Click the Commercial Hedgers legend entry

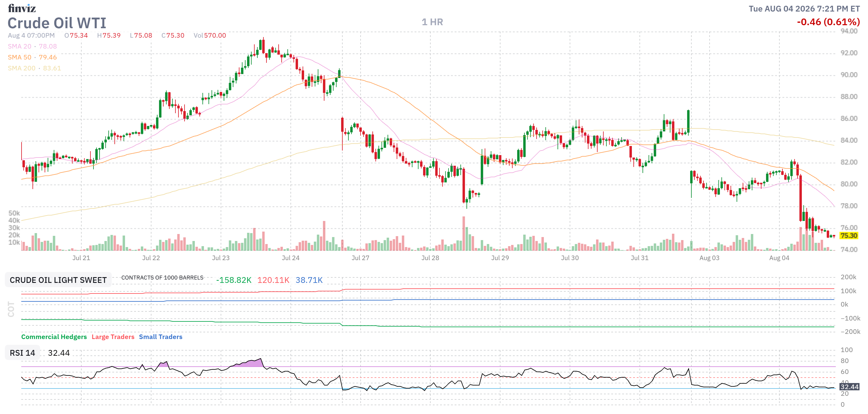point(54,337)
